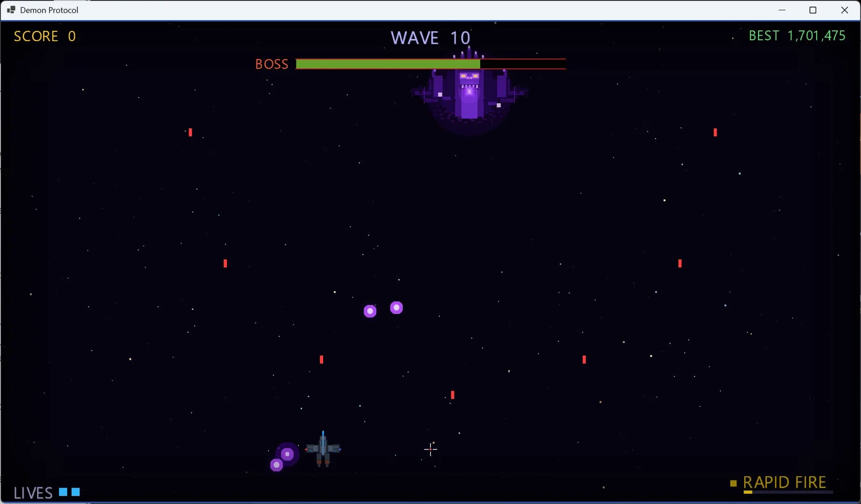Click the white aiming crosshair cursor
The height and width of the screenshot is (504, 861).
[x=430, y=449]
